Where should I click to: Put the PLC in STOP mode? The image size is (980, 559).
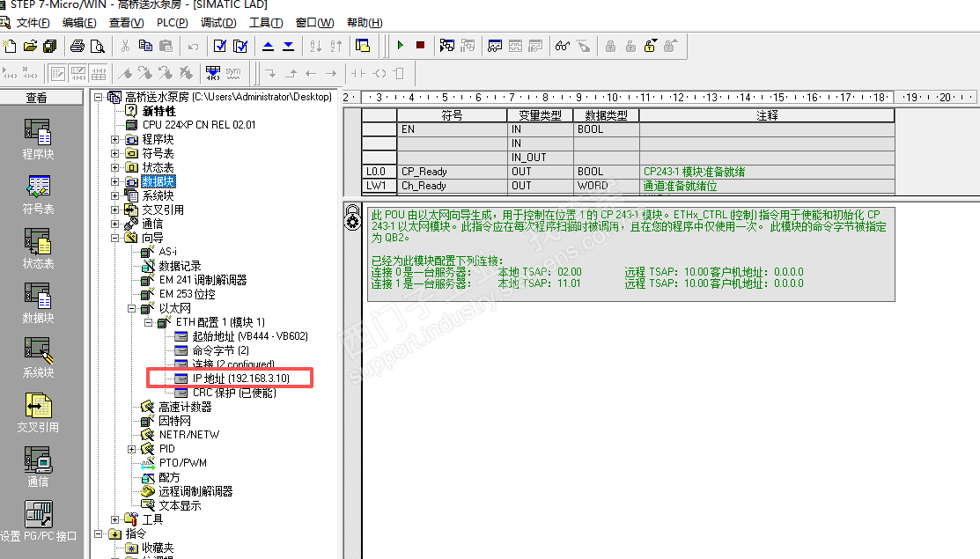(x=421, y=46)
